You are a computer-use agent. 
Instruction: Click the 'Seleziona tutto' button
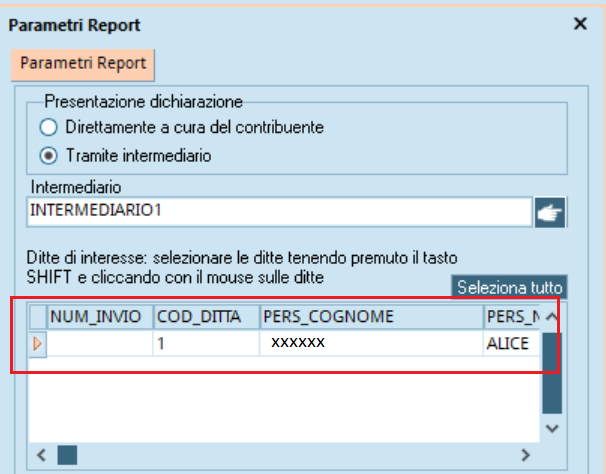coord(509,287)
